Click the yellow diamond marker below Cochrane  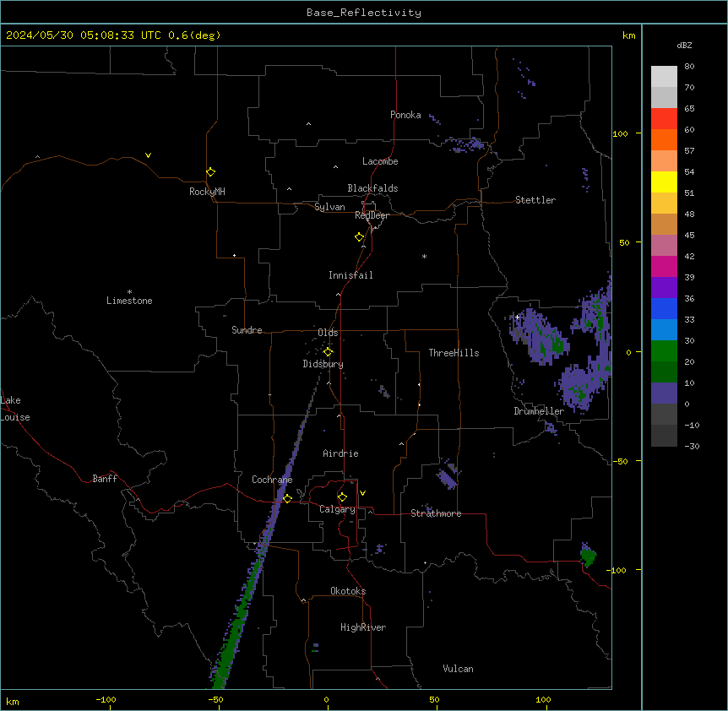tap(287, 498)
